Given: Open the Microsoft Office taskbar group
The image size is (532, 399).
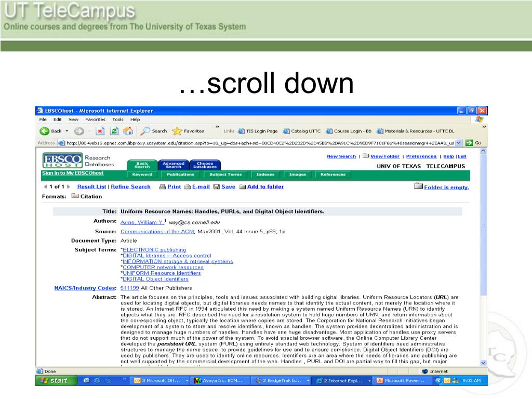Looking at the screenshot, I should coord(161,381).
